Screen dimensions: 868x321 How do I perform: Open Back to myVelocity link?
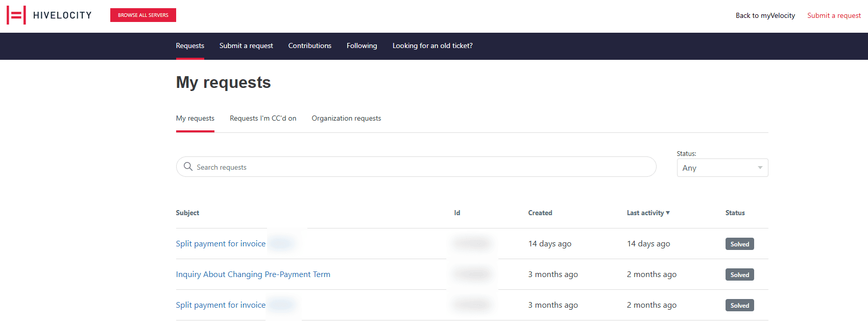(x=765, y=15)
